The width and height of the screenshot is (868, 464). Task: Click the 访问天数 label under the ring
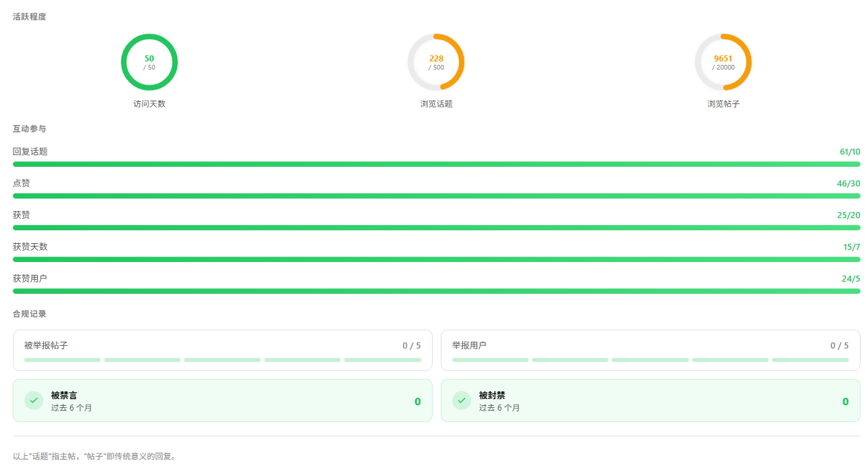pyautogui.click(x=149, y=104)
